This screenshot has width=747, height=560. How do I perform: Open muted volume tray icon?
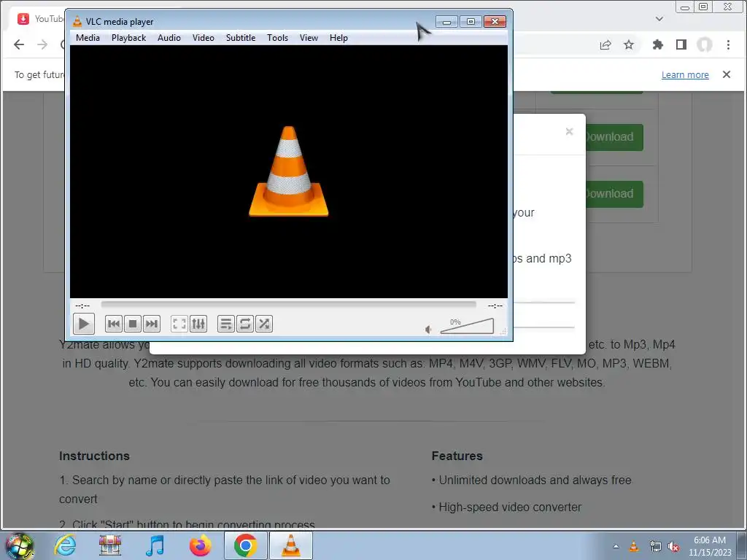click(673, 546)
